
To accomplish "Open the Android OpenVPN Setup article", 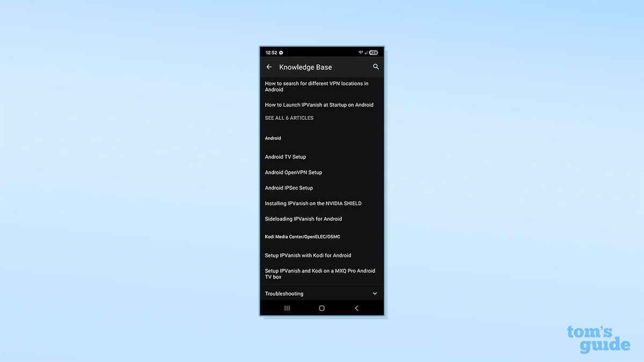I will (294, 173).
